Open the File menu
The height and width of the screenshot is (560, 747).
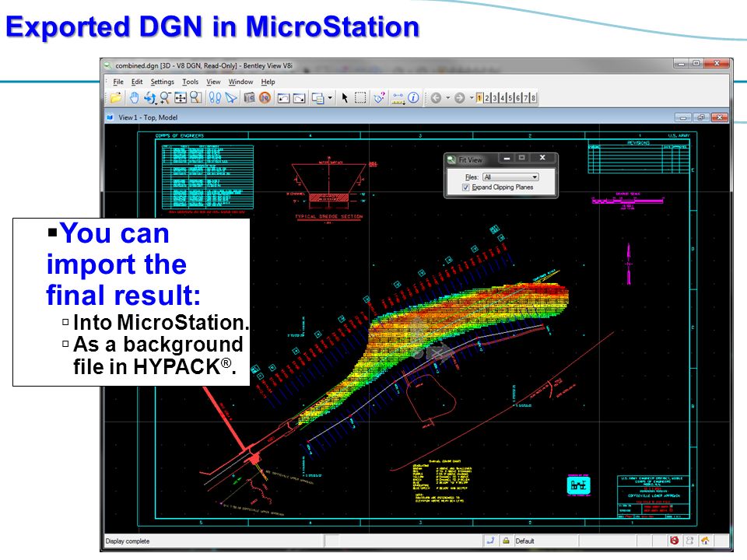118,82
